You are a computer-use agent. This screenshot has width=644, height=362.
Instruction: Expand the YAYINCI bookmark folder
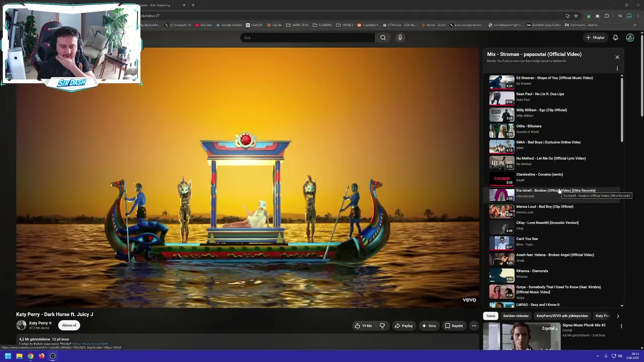pyautogui.click(x=345, y=25)
